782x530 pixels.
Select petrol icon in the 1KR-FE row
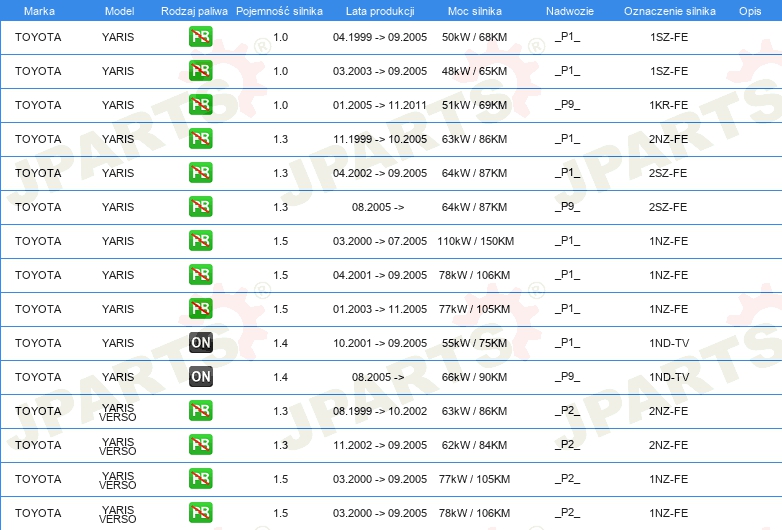click(x=200, y=105)
